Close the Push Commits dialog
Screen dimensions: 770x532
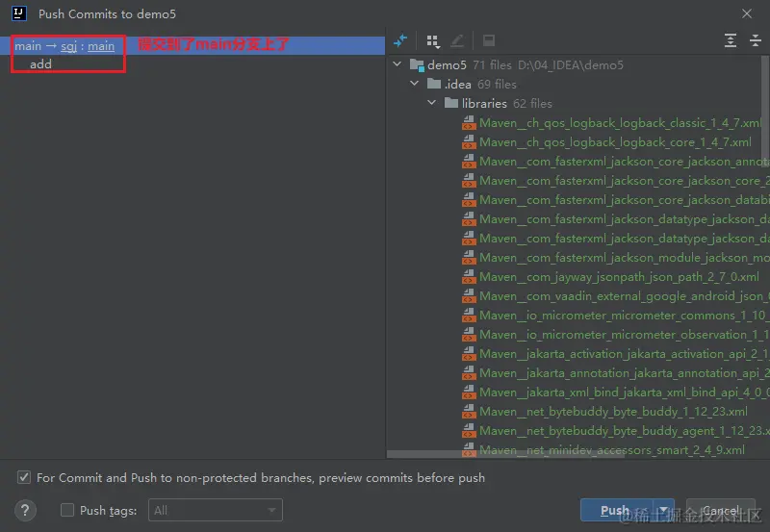(747, 13)
